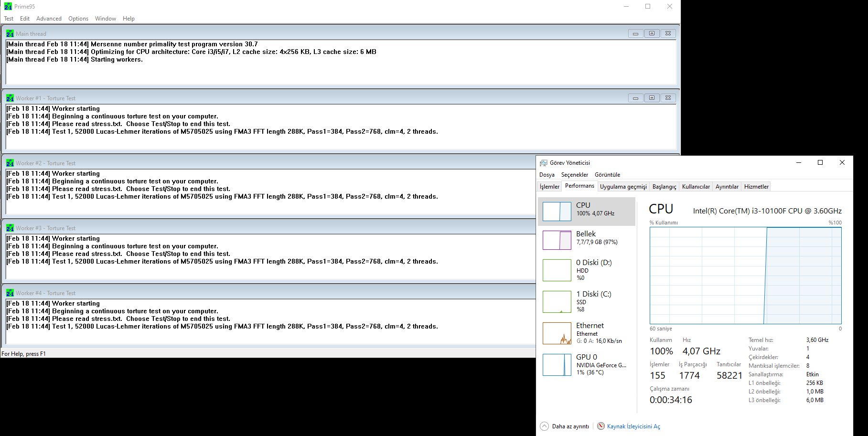This screenshot has width=868, height=436.
Task: Click the Sanallaştırma value Etkin
Action: coord(812,374)
